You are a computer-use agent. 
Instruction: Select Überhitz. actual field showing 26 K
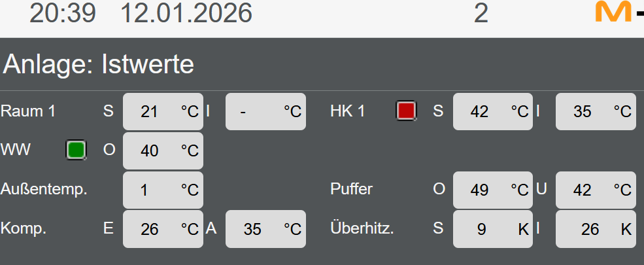pos(595,229)
